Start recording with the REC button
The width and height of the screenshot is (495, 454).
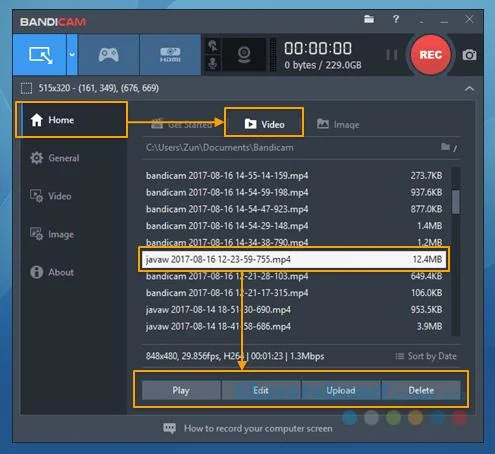430,55
